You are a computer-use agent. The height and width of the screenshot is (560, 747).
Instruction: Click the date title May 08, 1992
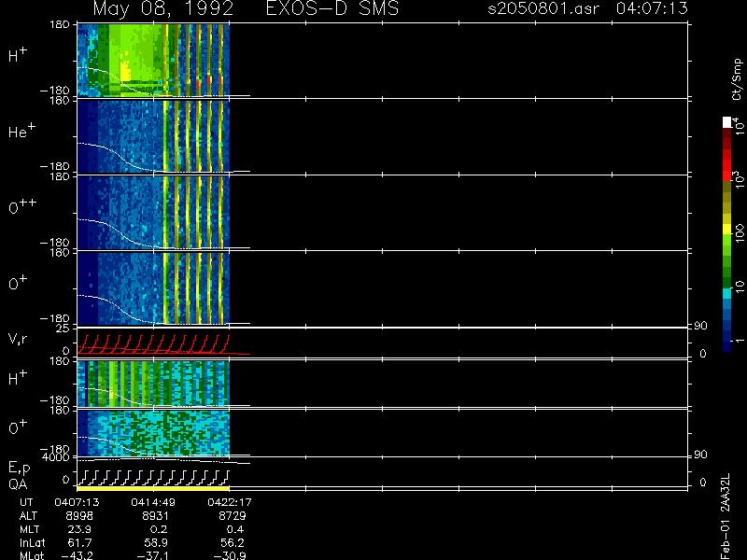(x=163, y=9)
